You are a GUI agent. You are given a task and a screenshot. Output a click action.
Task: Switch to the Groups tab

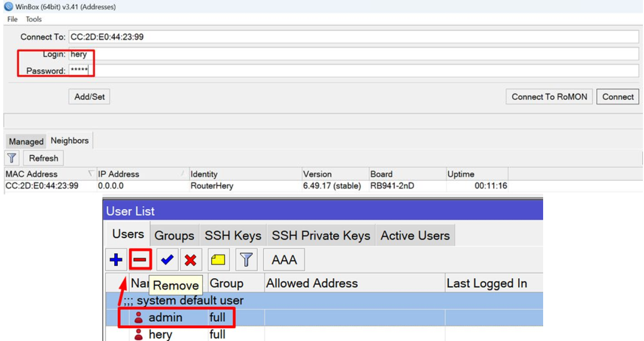click(174, 235)
